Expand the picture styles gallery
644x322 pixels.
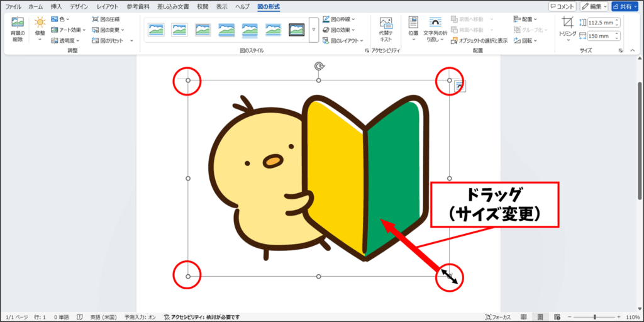pyautogui.click(x=314, y=30)
